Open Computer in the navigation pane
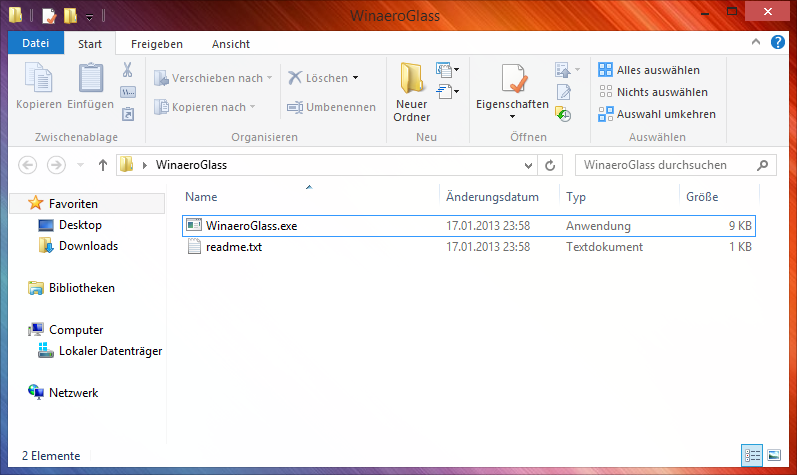 coord(76,330)
